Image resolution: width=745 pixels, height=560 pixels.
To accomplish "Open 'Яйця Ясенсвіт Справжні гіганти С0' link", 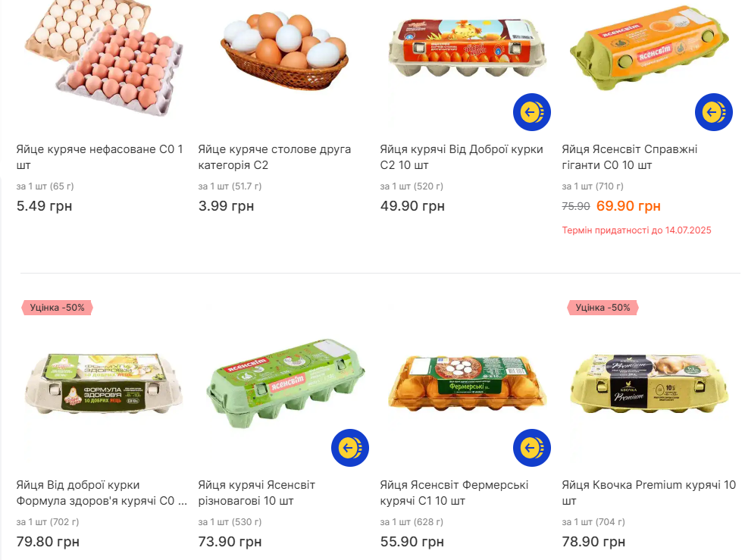I will pyautogui.click(x=629, y=157).
